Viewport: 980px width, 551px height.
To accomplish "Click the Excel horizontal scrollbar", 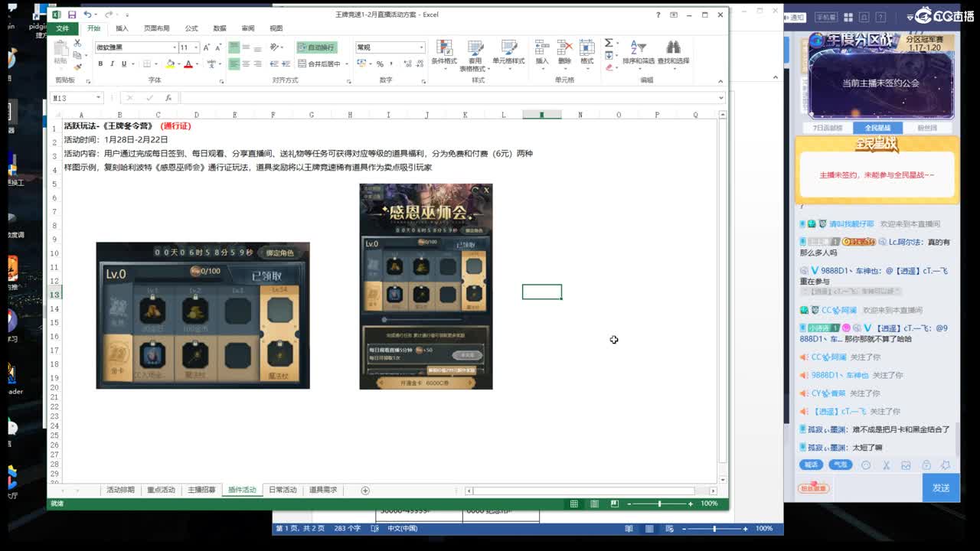I will coord(585,491).
